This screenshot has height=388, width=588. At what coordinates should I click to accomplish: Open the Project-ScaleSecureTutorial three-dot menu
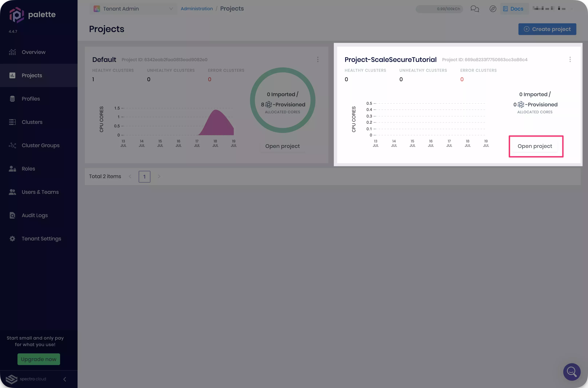coord(570,59)
